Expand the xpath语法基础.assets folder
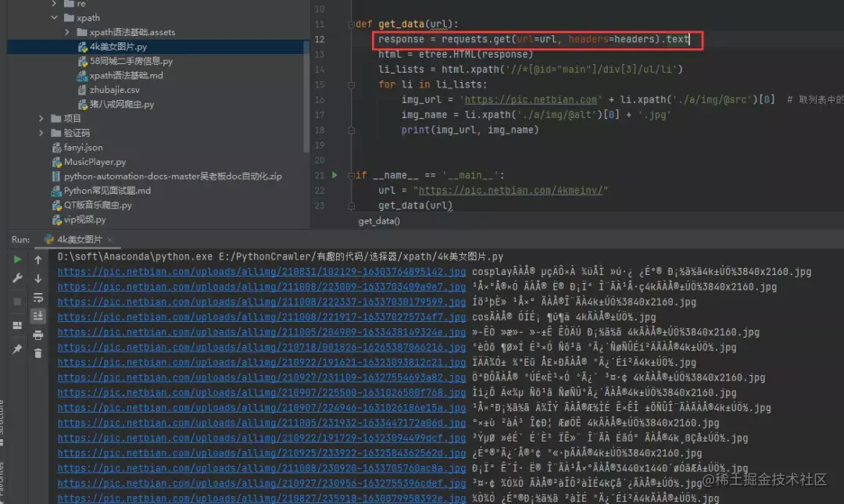844x504 pixels. [66, 32]
